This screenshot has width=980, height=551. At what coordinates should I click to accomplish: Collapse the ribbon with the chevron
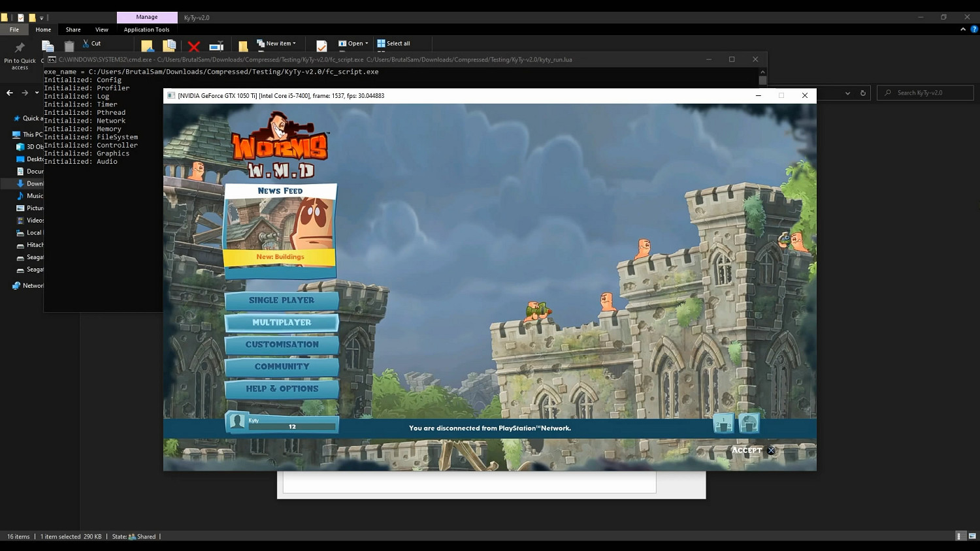963,29
